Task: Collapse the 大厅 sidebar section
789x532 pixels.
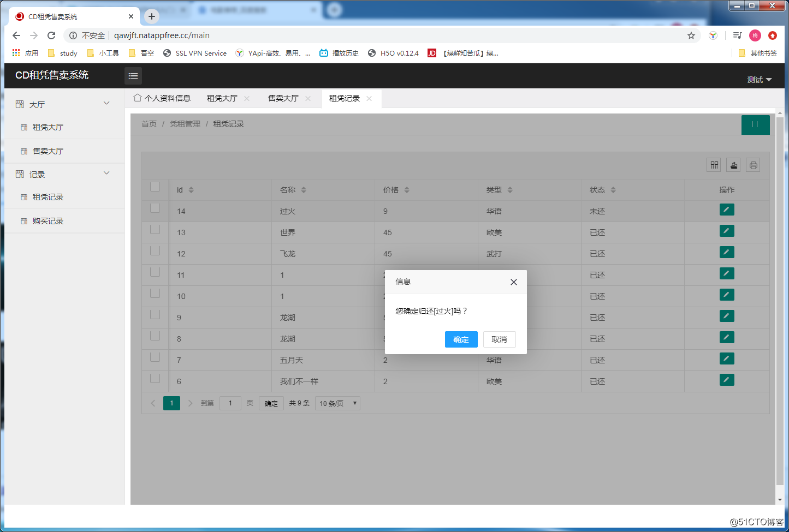Action: [x=106, y=103]
